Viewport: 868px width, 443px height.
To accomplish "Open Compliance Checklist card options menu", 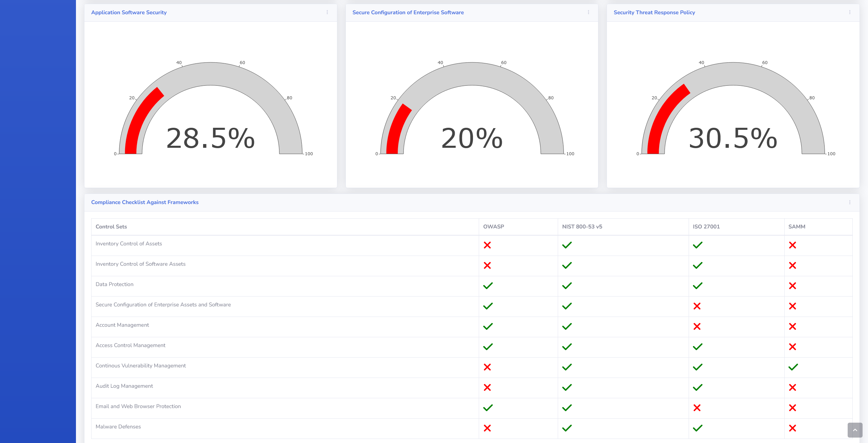I will (x=850, y=202).
